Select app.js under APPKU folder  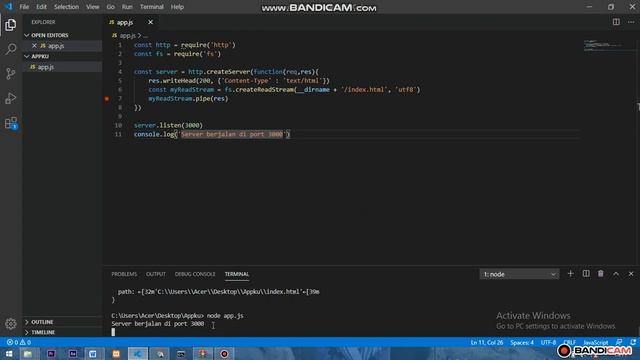62,67
